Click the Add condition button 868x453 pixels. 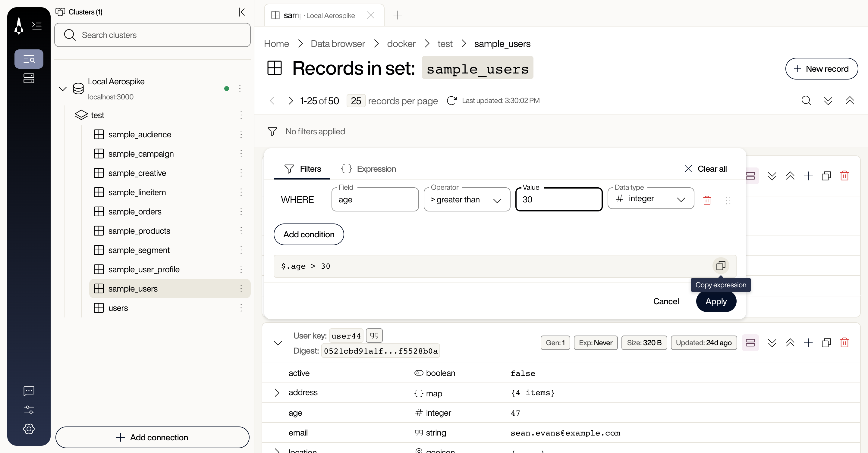(309, 234)
